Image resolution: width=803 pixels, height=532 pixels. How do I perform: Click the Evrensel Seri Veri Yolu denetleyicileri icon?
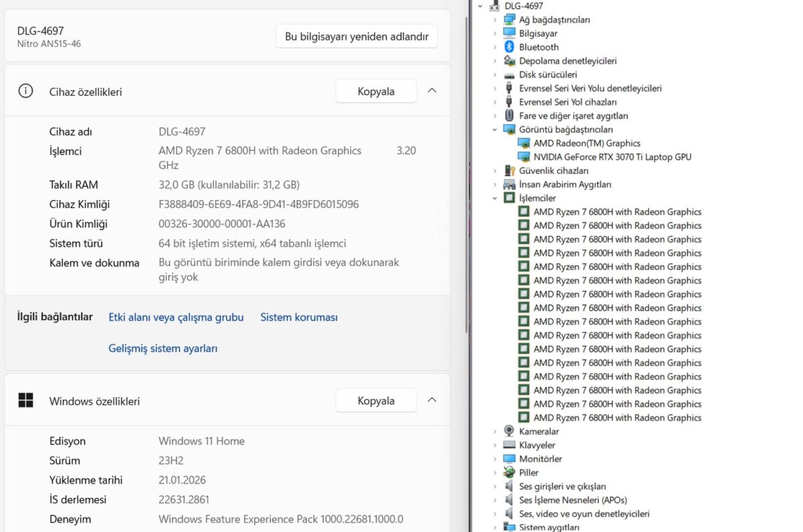509,88
